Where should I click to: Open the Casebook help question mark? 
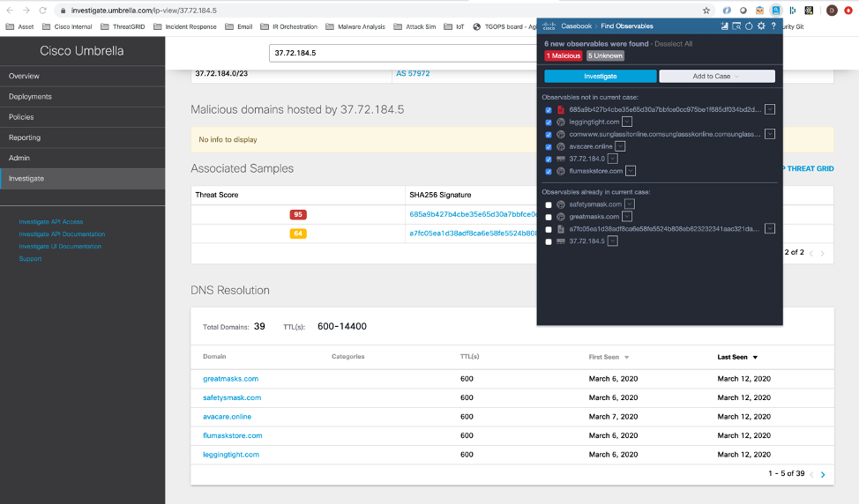(x=773, y=26)
